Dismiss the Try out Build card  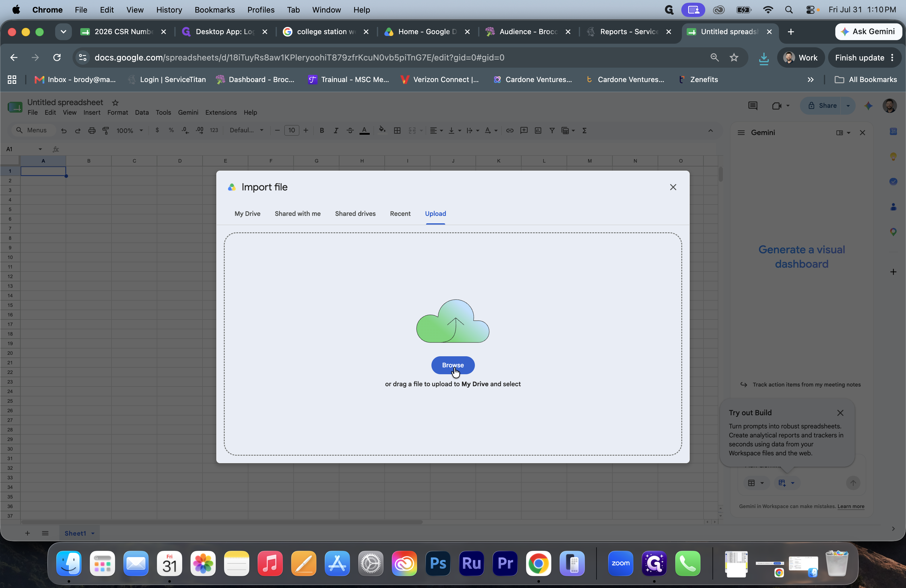(x=840, y=413)
